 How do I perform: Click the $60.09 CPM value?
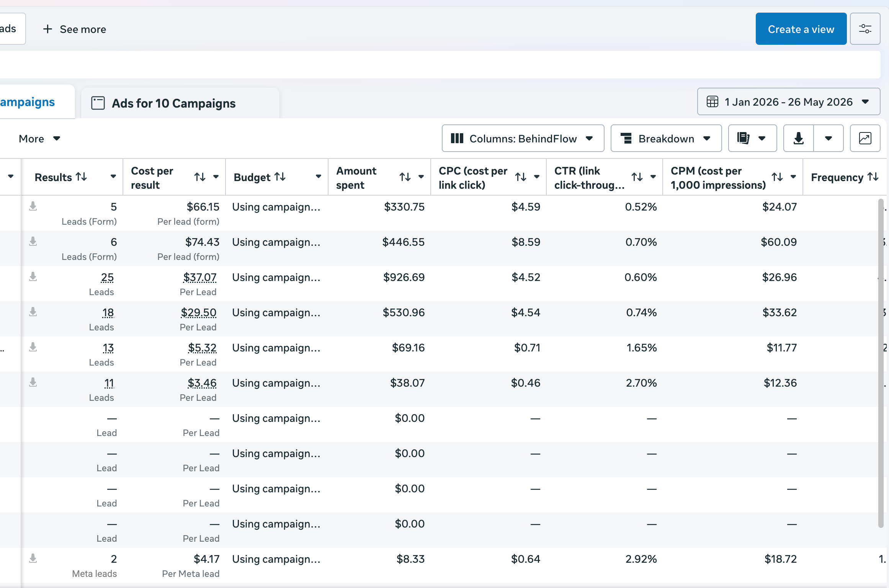779,242
